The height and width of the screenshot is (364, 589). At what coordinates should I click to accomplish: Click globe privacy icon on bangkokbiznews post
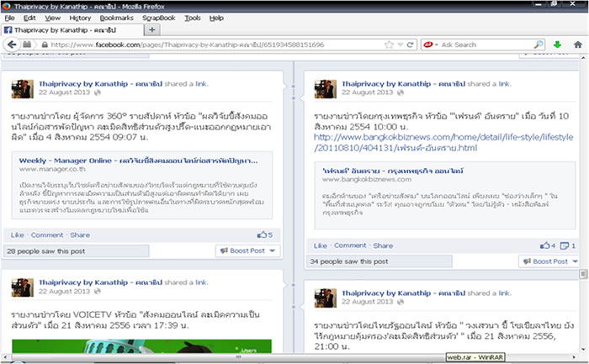[401, 92]
